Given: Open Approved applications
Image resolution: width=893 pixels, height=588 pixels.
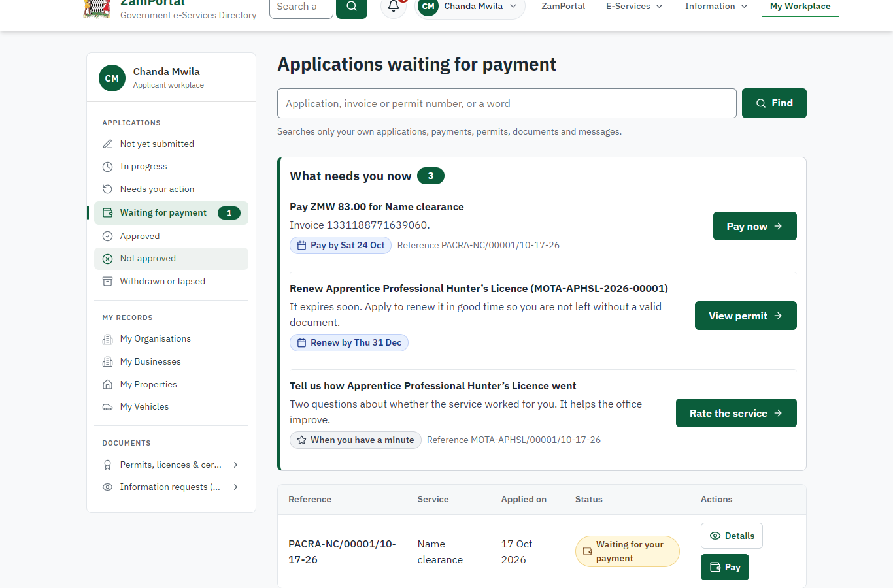Looking at the screenshot, I should (x=171, y=236).
